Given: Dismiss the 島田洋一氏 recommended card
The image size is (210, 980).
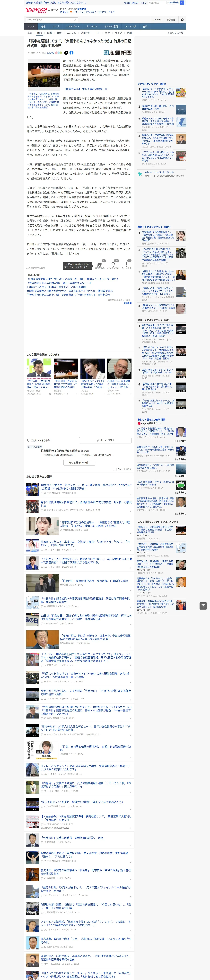Looking at the screenshot, I should (x=130, y=394).
